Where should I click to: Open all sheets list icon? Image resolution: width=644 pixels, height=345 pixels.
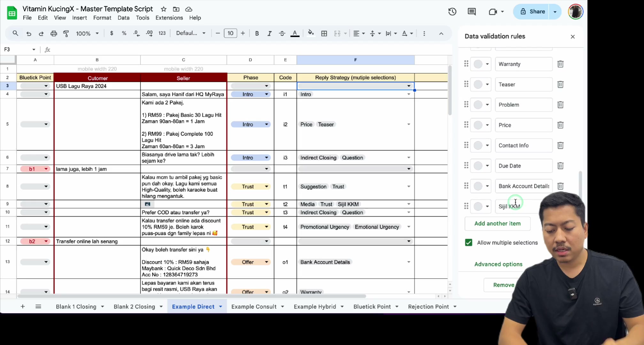(x=38, y=307)
